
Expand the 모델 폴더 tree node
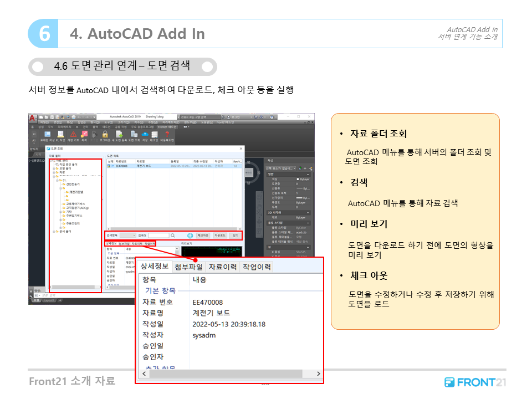(x=54, y=168)
